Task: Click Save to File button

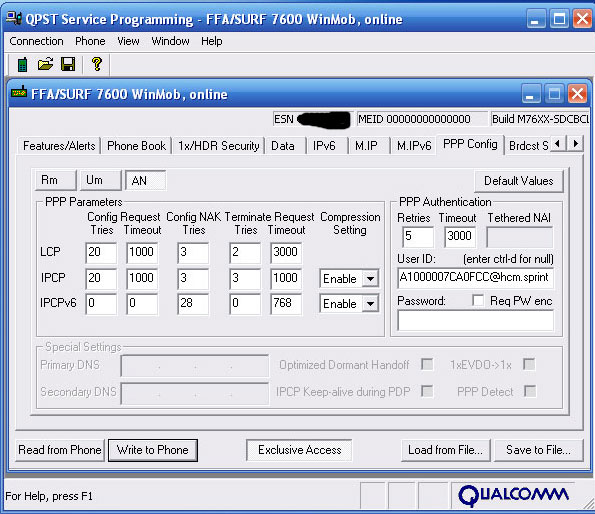Action: pyautogui.click(x=538, y=450)
